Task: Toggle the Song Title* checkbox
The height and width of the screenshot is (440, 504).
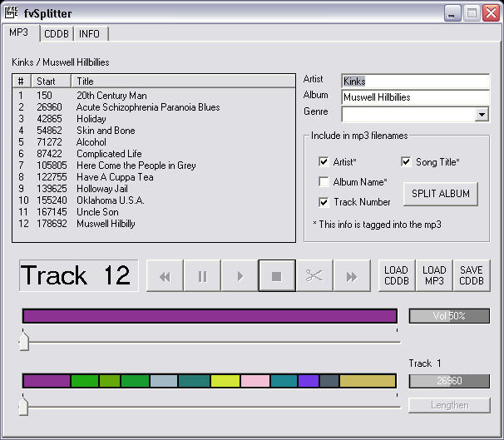Action: [406, 161]
